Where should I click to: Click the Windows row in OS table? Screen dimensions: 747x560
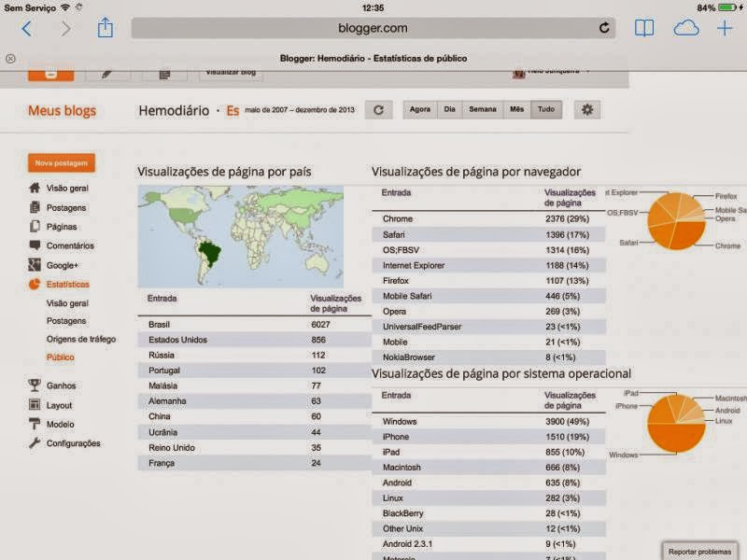[x=488, y=422]
